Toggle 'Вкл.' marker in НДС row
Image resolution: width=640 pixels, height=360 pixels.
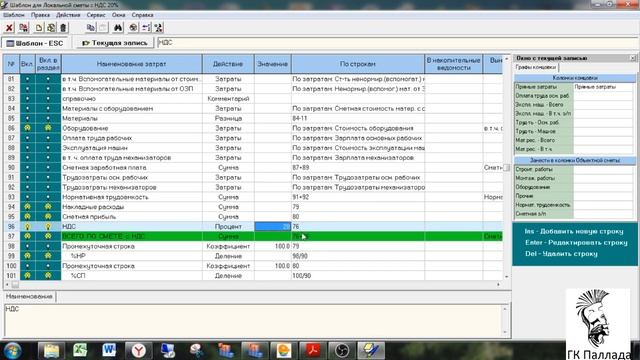(x=27, y=227)
